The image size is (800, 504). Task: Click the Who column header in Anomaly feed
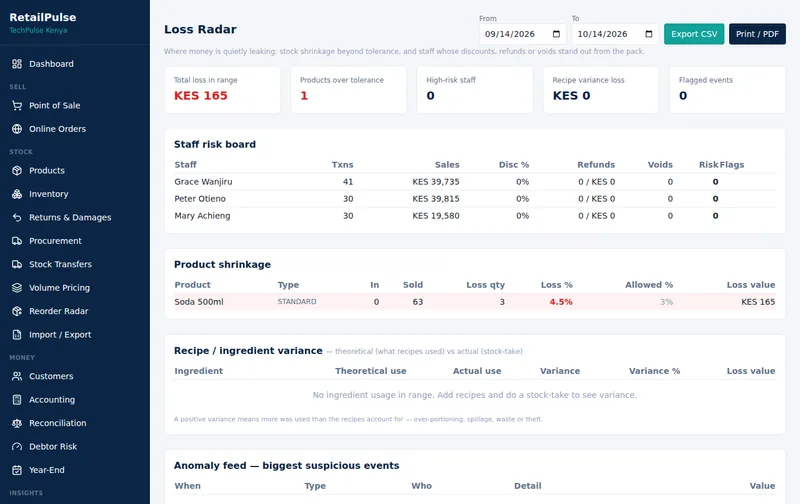click(421, 486)
